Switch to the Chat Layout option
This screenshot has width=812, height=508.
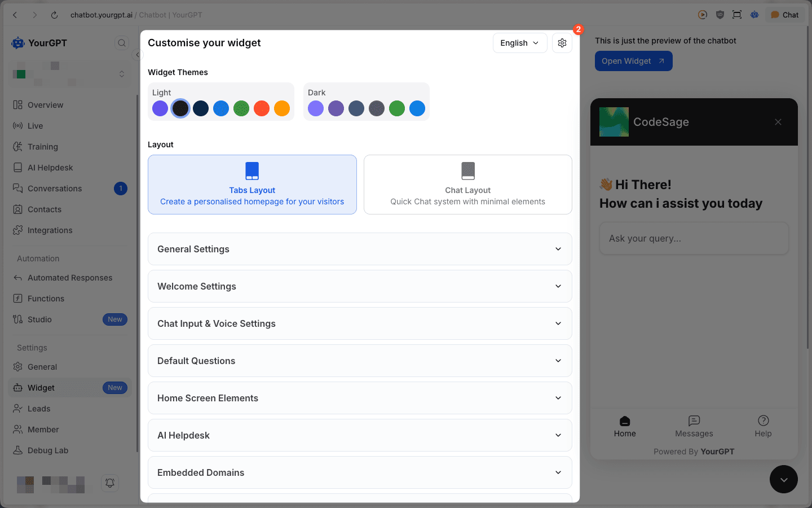click(x=467, y=185)
